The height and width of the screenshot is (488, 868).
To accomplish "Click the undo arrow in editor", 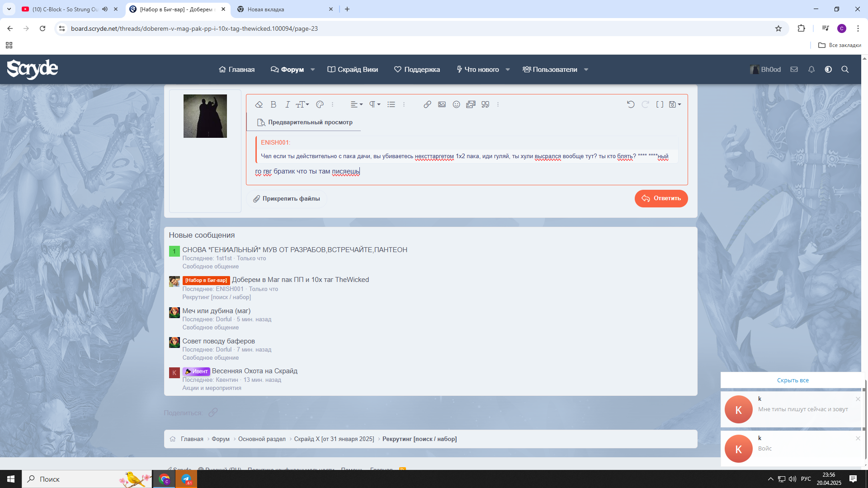I will [x=630, y=104].
